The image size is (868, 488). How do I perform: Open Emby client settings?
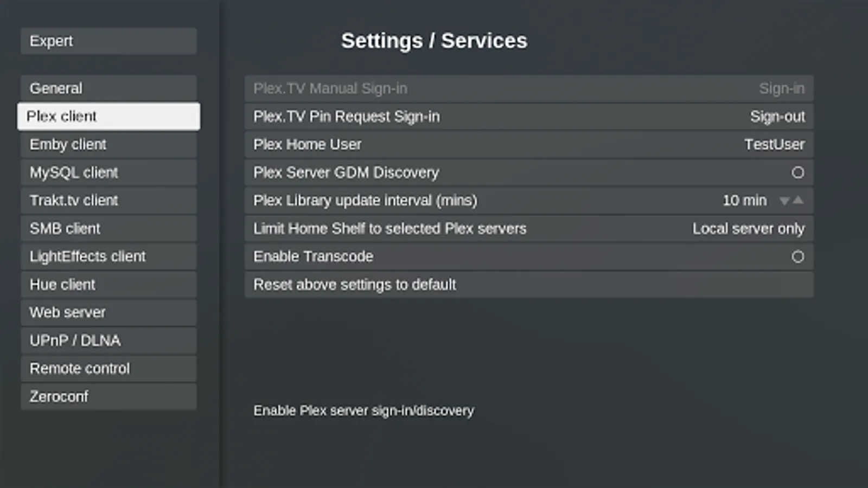point(108,145)
